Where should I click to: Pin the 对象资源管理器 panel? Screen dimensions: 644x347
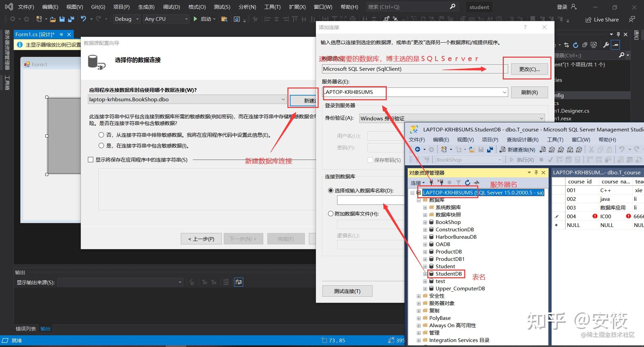(x=536, y=173)
